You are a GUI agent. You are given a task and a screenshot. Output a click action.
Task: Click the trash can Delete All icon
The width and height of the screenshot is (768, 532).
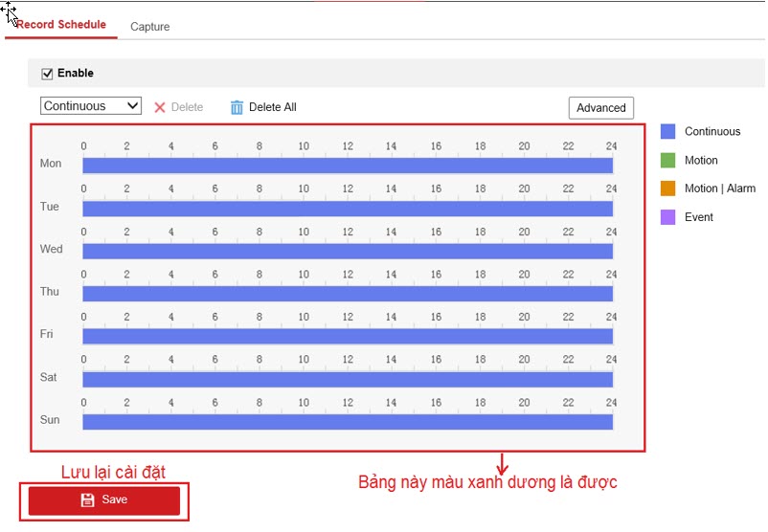(237, 107)
